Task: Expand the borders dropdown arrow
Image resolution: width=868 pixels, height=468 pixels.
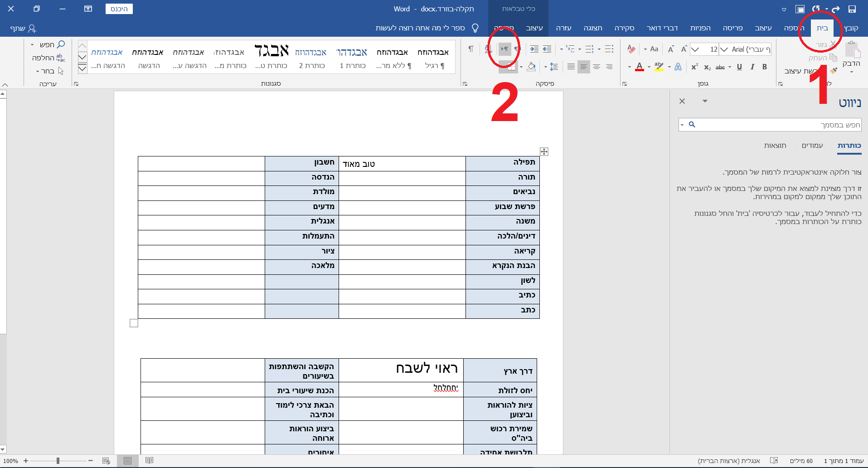Action: pos(521,67)
